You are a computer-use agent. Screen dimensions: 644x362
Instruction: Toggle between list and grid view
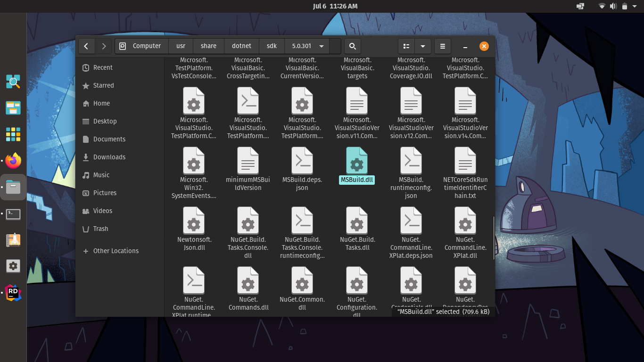[x=406, y=46]
